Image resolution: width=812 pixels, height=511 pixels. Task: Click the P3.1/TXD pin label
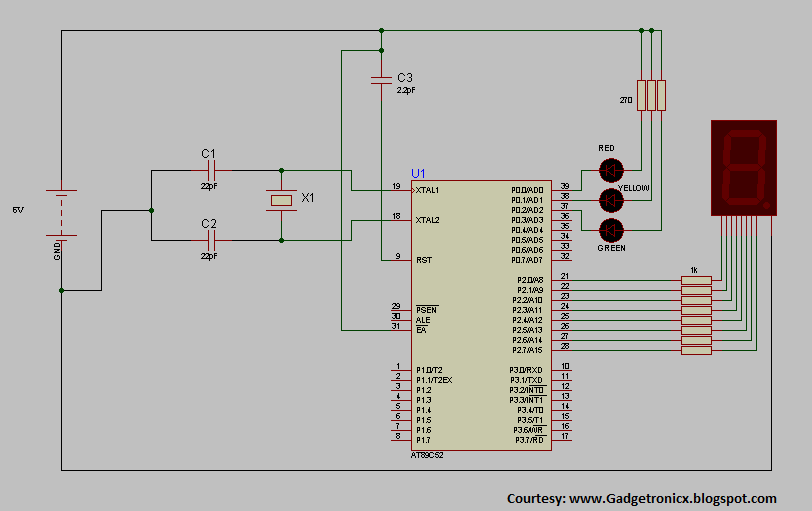[x=526, y=380]
